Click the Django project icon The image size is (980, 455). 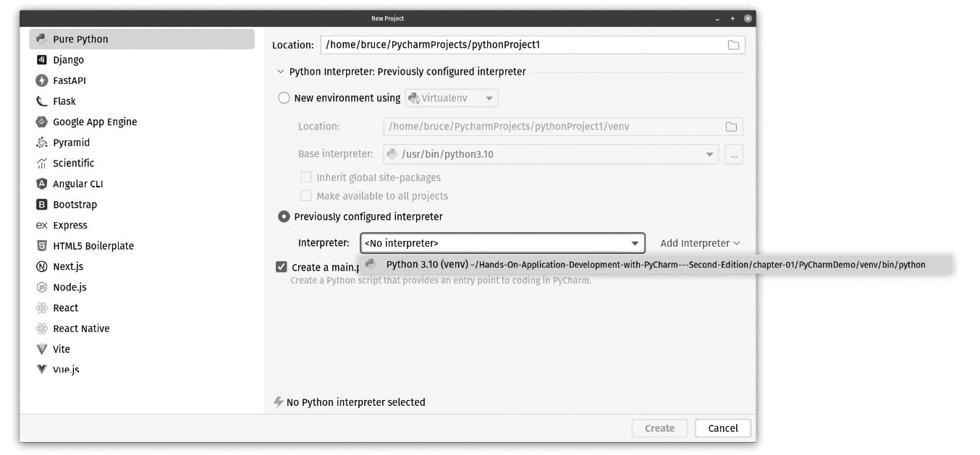click(41, 60)
